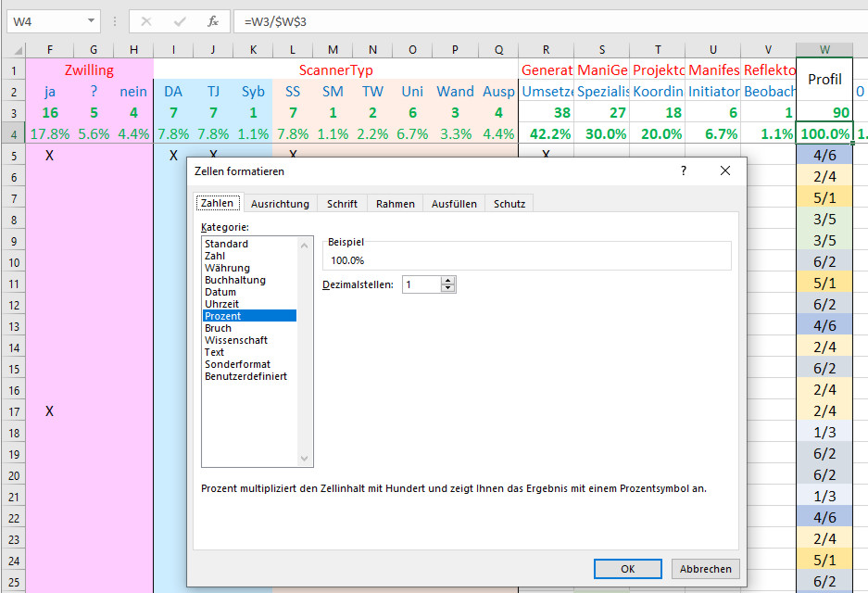The image size is (868, 593).
Task: Open the Schrift tab
Action: click(x=342, y=204)
